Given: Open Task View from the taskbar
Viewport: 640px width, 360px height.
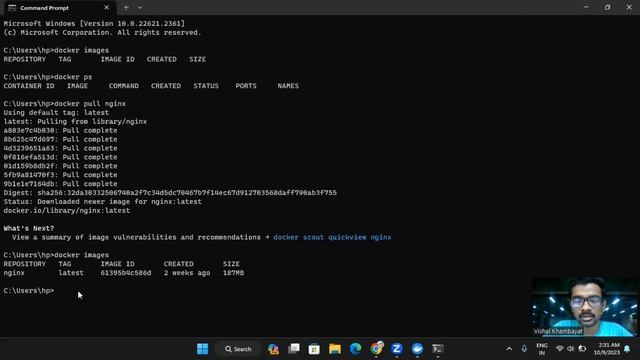Looking at the screenshot, I should (x=294, y=349).
